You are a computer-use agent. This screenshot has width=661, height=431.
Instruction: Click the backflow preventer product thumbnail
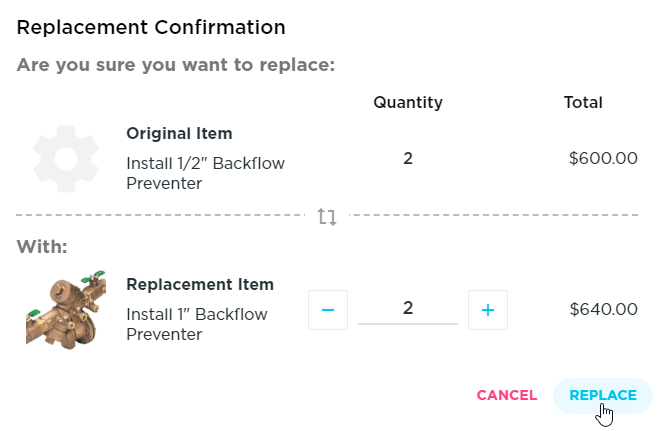click(x=66, y=309)
